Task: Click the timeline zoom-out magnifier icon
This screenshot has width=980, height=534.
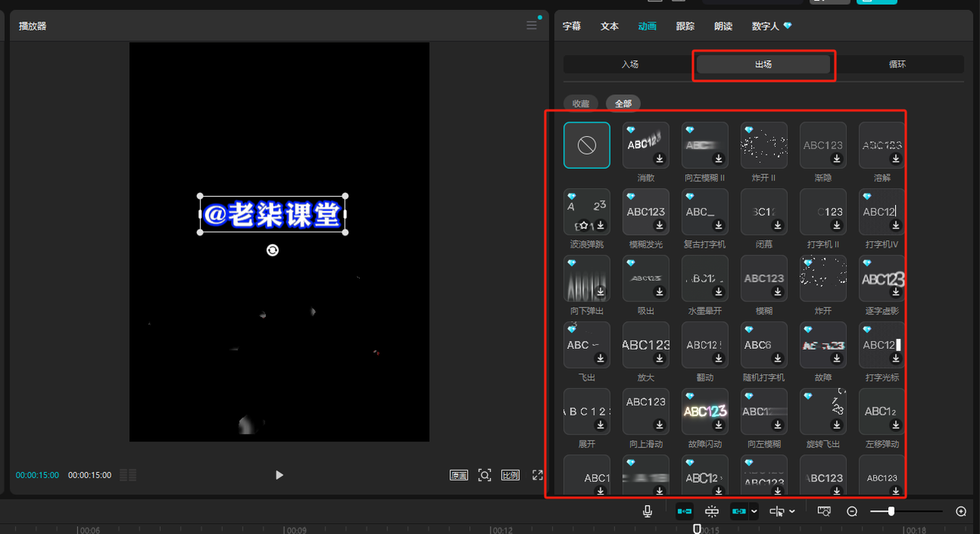Action: click(851, 511)
